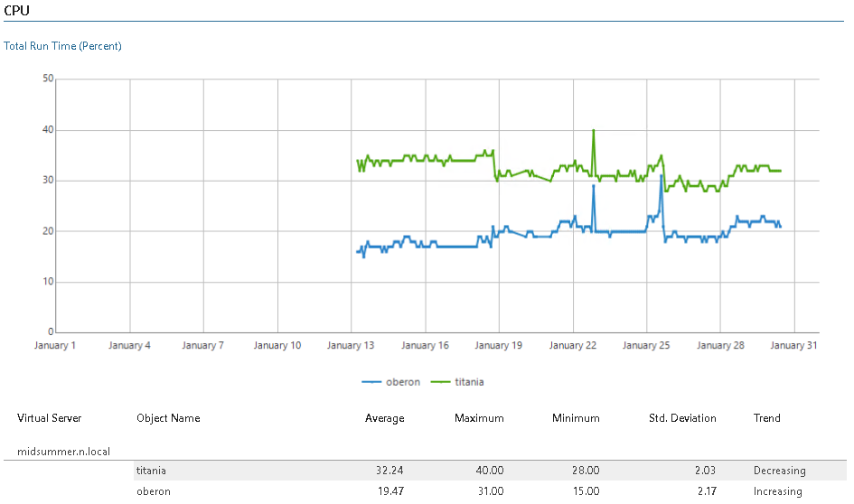The image size is (854, 504).
Task: Click the blue oberon legend line marker
Action: tap(371, 382)
